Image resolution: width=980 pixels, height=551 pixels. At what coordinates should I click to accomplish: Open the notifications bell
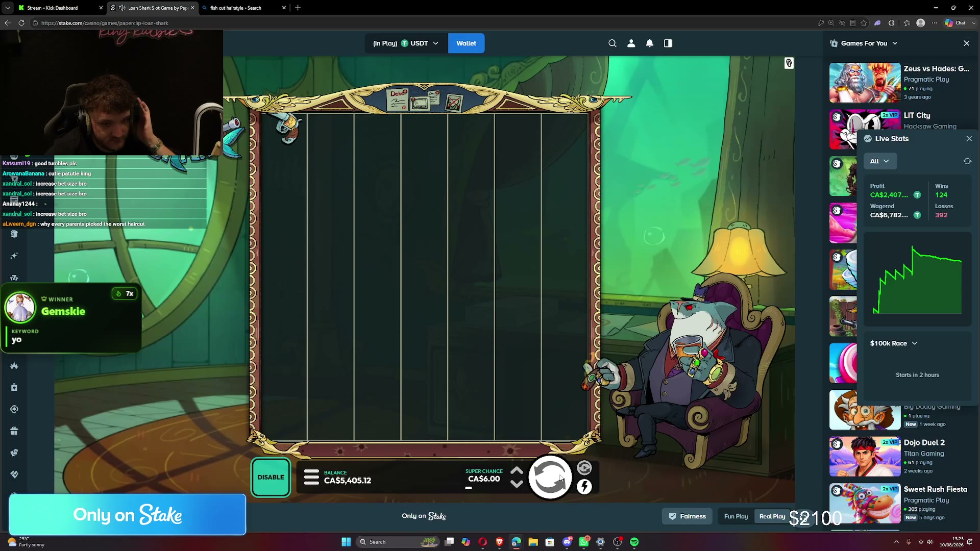point(650,43)
